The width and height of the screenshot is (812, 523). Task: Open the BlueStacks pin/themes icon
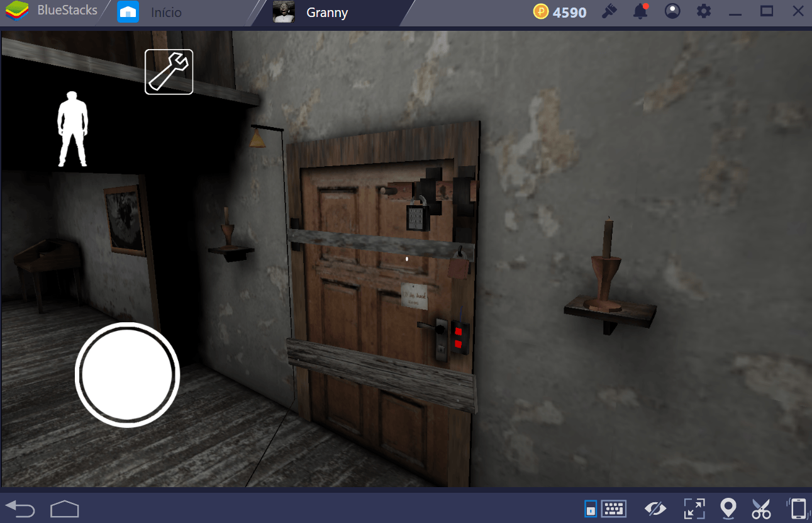point(609,11)
